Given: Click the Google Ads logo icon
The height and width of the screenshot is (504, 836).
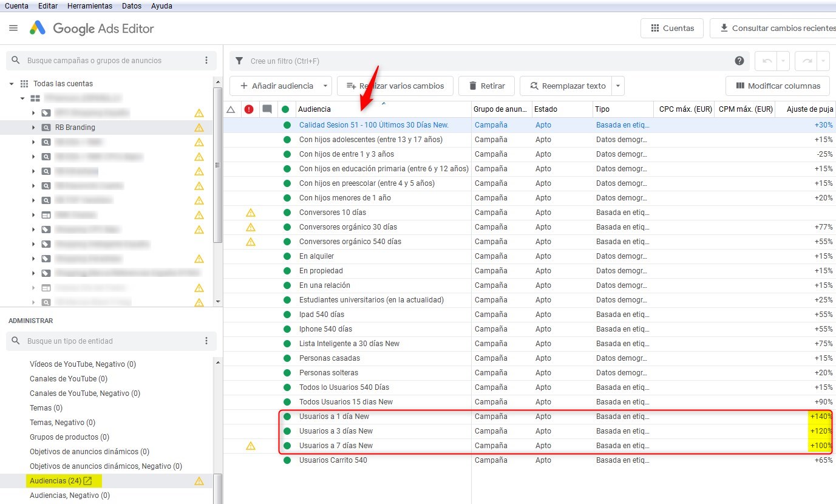Looking at the screenshot, I should (38, 28).
